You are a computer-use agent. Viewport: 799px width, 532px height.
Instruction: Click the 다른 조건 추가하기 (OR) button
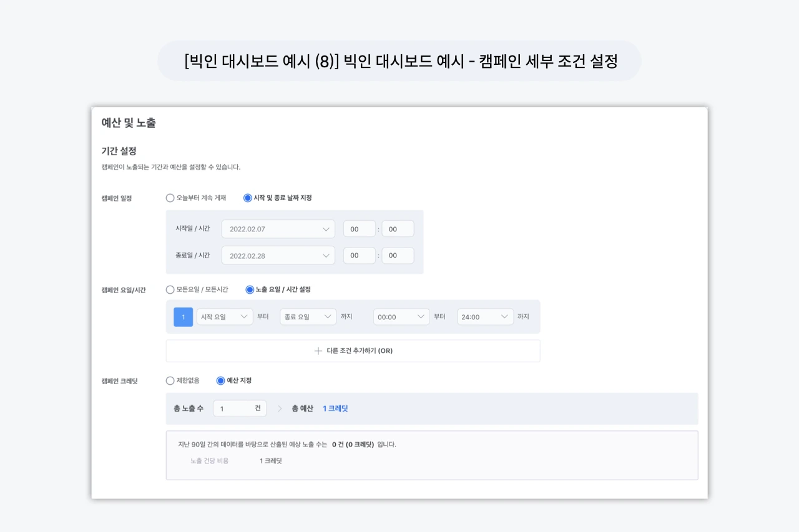pos(353,351)
